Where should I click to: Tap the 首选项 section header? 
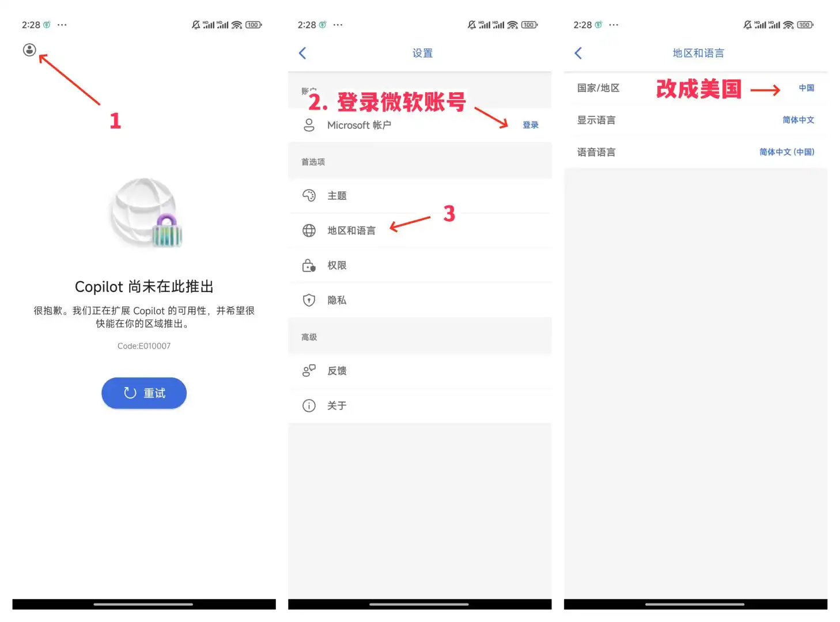pos(313,162)
